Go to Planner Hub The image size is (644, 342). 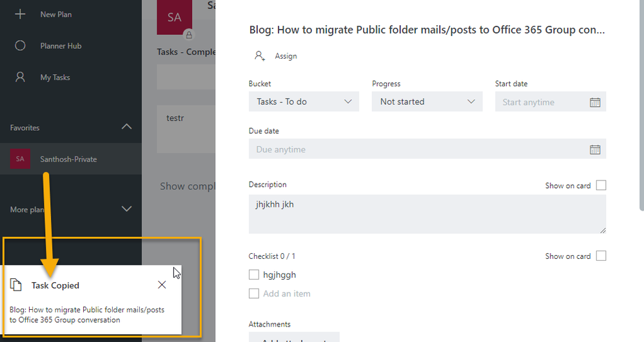coord(61,46)
